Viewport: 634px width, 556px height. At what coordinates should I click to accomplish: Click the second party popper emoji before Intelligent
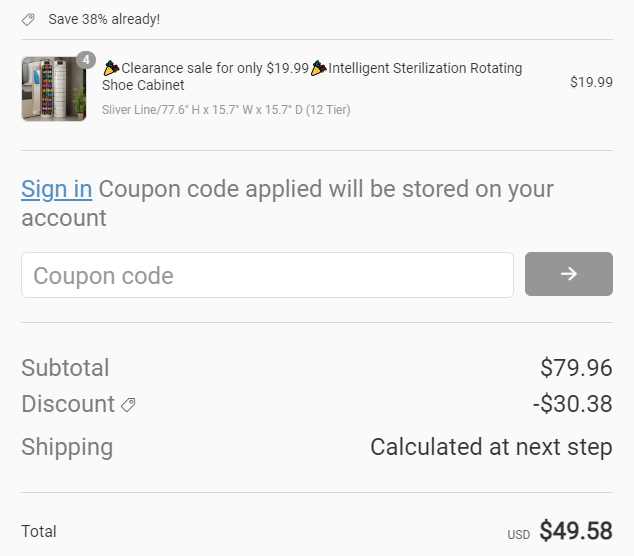[x=319, y=68]
